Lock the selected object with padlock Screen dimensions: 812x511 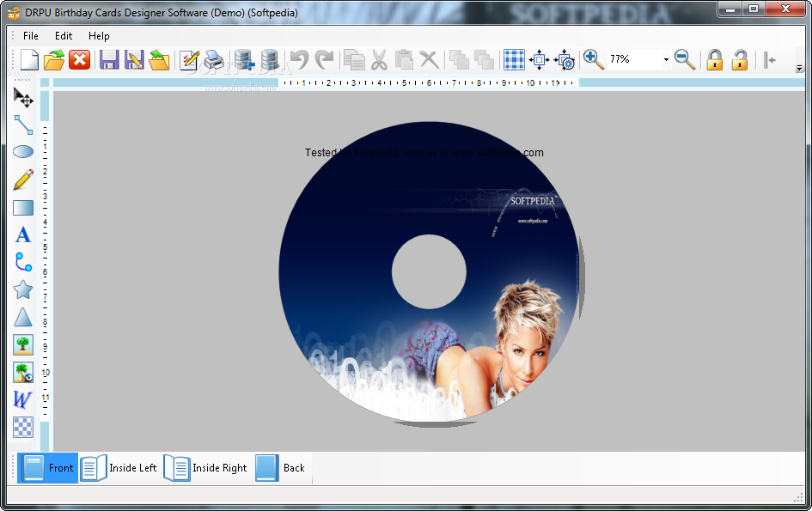(x=715, y=59)
